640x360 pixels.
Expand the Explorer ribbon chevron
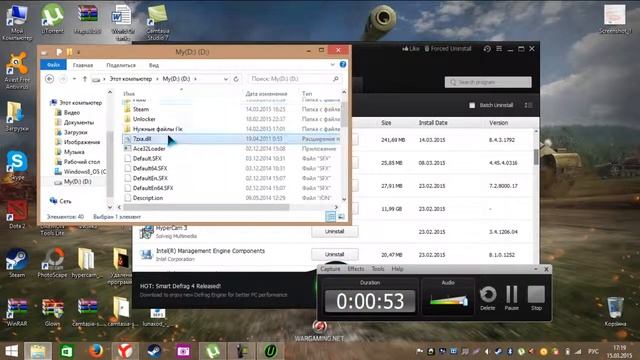click(333, 64)
